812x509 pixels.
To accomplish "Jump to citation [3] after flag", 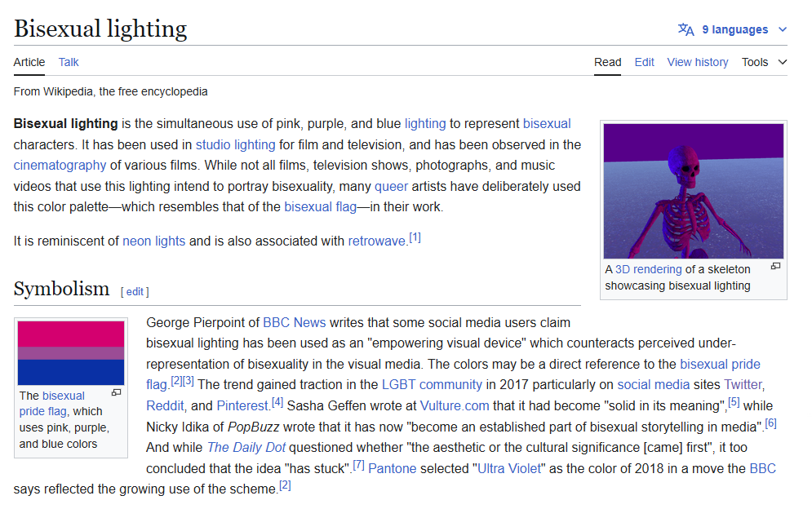I will click(189, 381).
